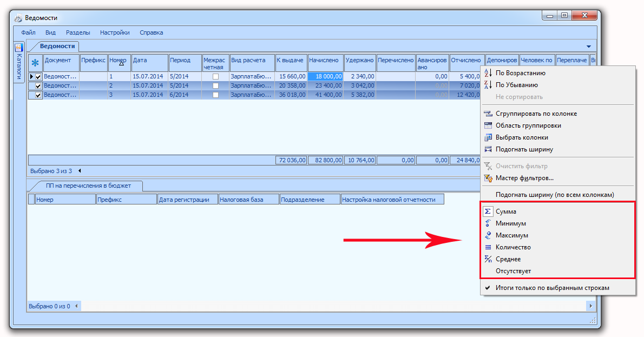This screenshot has width=644, height=337.
Task: Sort by Дата column header
Action: (149, 63)
